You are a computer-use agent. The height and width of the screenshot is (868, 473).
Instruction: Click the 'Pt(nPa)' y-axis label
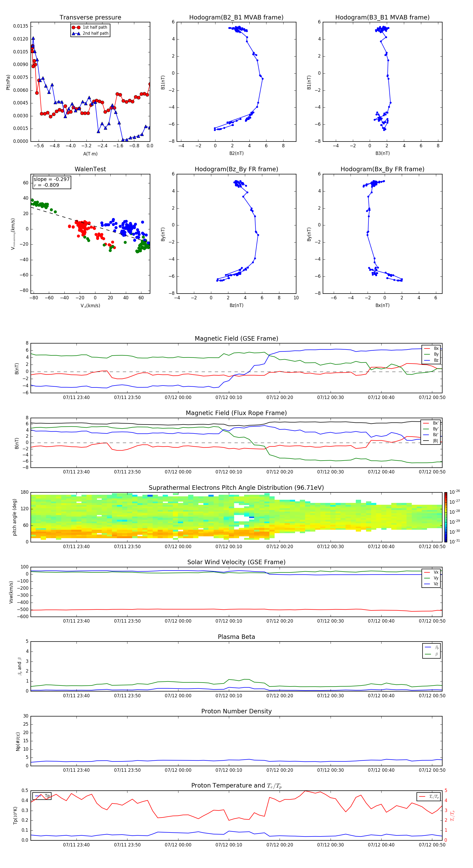[8, 82]
